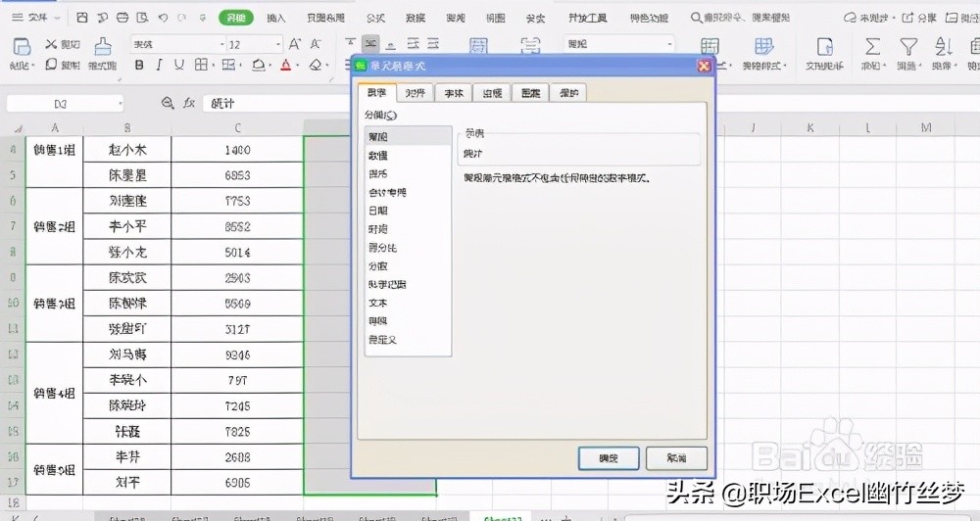Image resolution: width=980 pixels, height=521 pixels.
Task: Switch to the Border tab in dialog
Action: click(492, 92)
